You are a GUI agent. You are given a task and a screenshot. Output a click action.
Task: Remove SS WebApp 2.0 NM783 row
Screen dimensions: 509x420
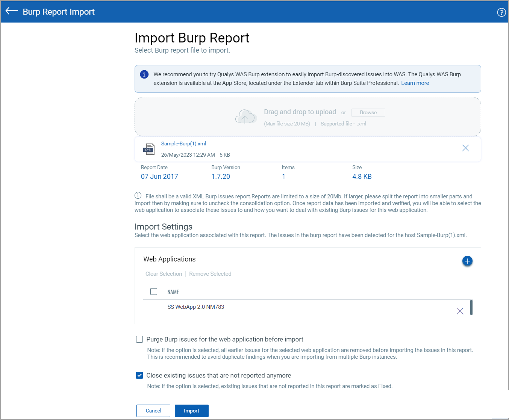(x=460, y=311)
